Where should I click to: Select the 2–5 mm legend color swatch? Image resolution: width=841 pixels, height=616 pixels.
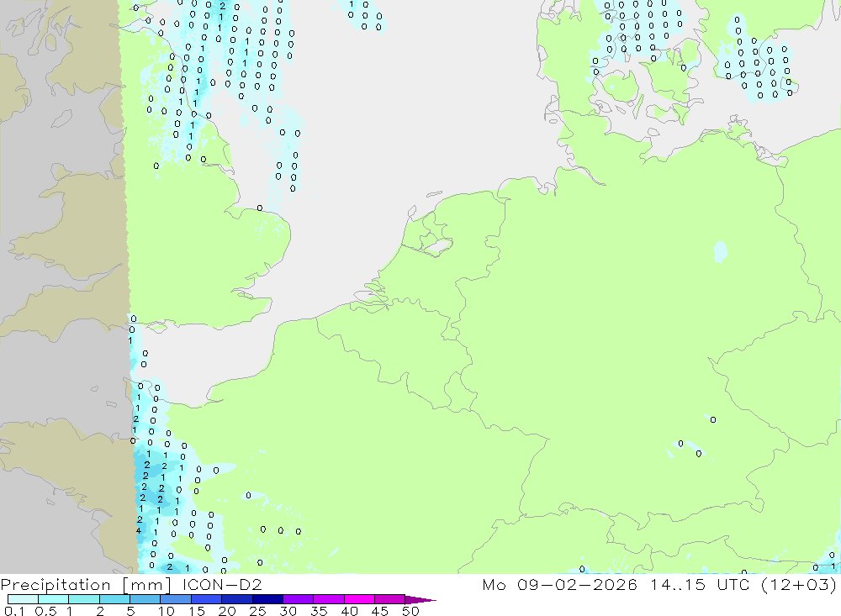[x=114, y=599]
